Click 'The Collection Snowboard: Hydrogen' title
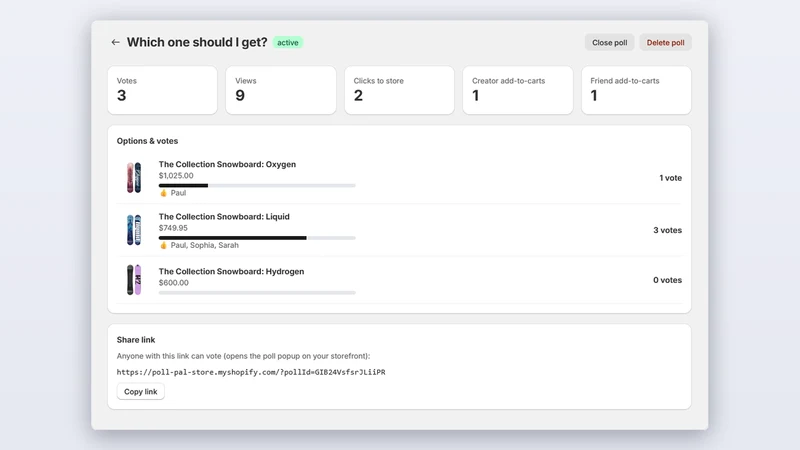 click(x=231, y=271)
